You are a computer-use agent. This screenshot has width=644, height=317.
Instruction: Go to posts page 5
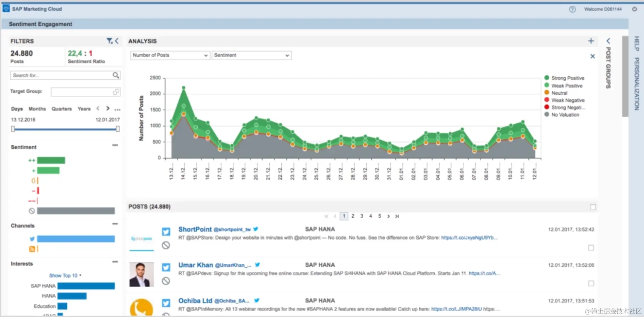[379, 216]
